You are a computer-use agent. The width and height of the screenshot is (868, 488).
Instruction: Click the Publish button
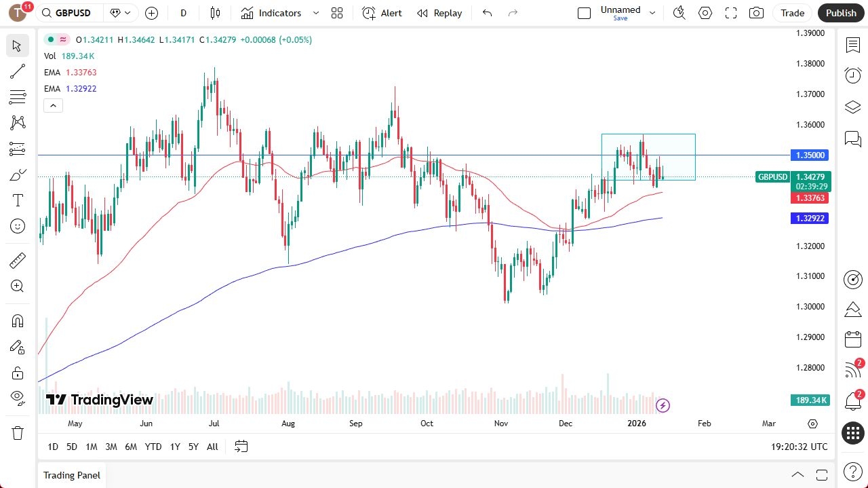[x=841, y=13]
